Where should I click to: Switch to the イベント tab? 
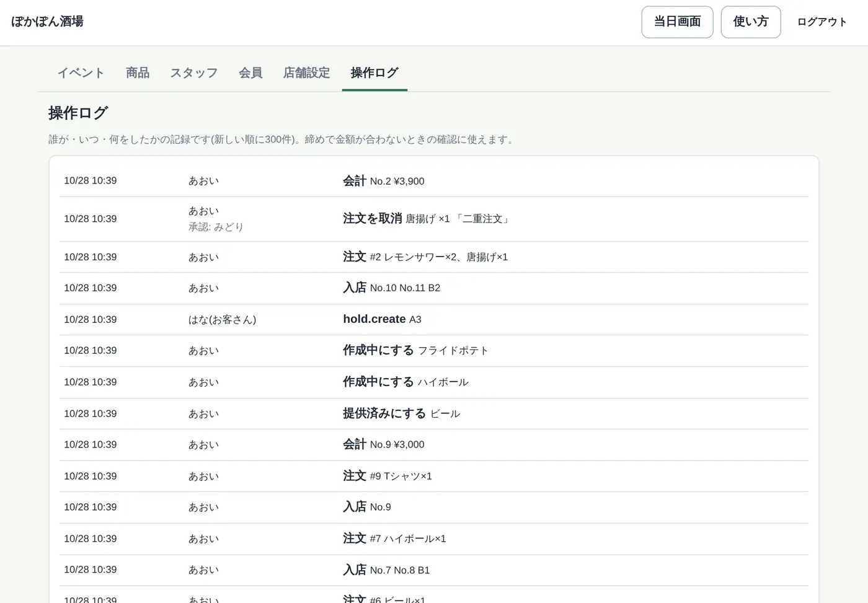pyautogui.click(x=81, y=73)
